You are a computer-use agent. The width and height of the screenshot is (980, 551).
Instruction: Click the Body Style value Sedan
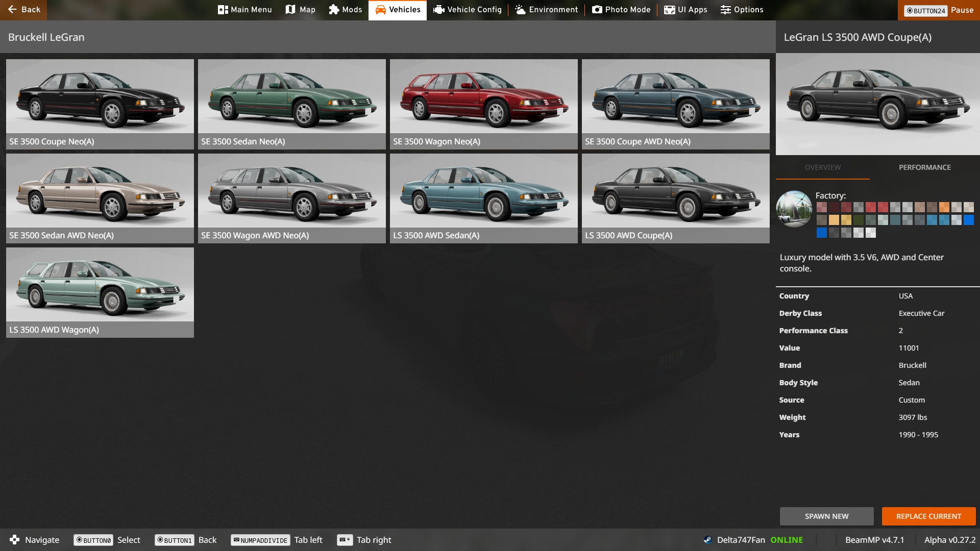(x=909, y=383)
